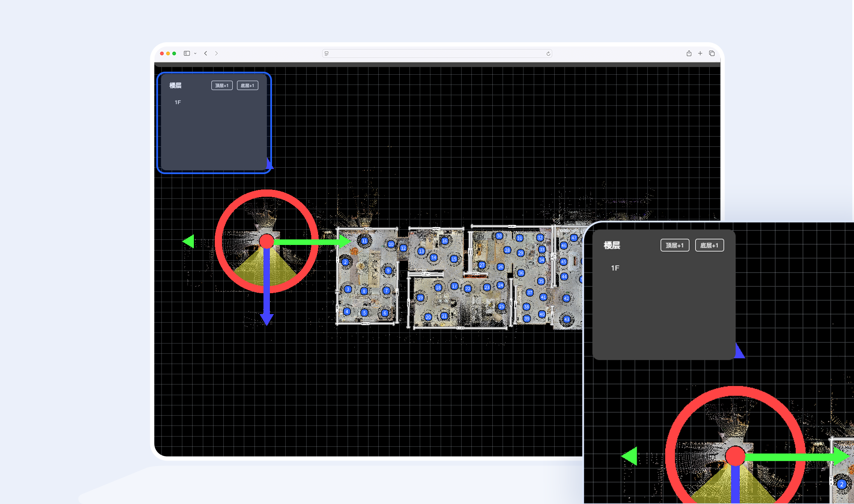This screenshot has width=854, height=504.
Task: Select scan point marker 30
Action: tap(499, 236)
